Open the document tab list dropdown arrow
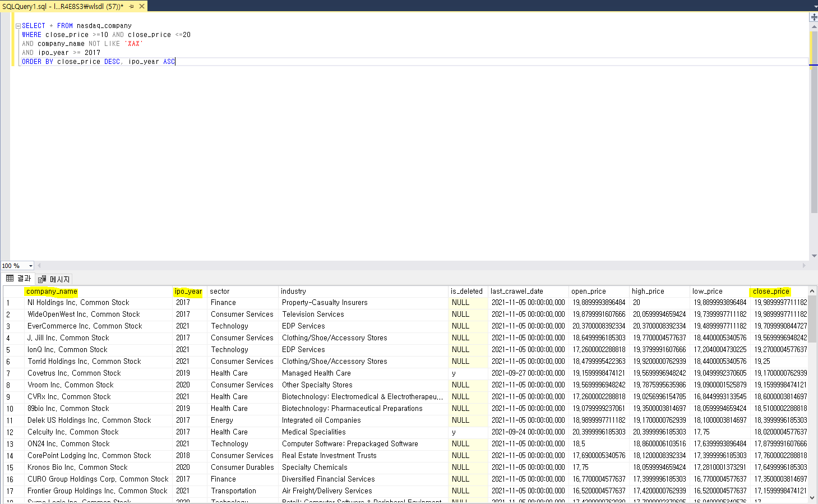Screen dimensions: 818x504 click(815, 6)
